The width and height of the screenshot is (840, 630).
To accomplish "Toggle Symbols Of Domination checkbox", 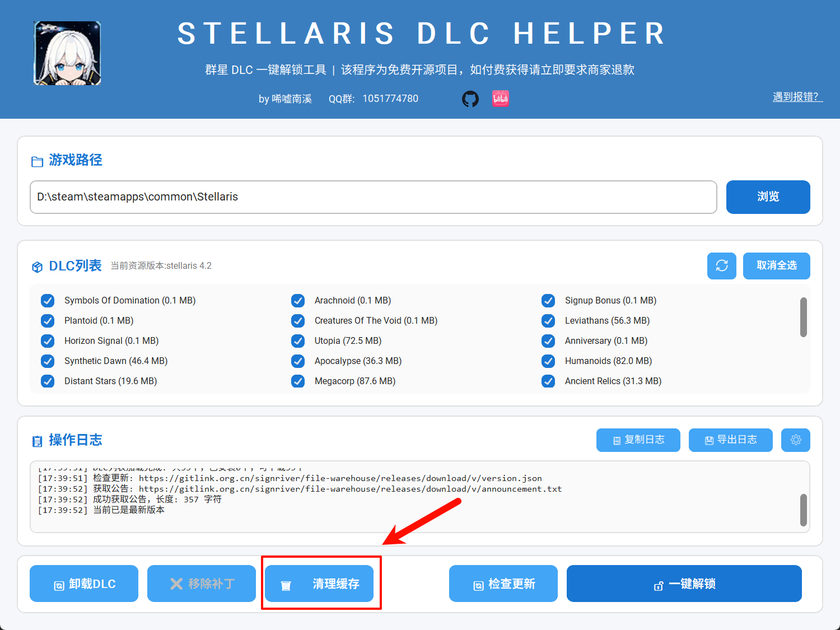I will coord(48,301).
